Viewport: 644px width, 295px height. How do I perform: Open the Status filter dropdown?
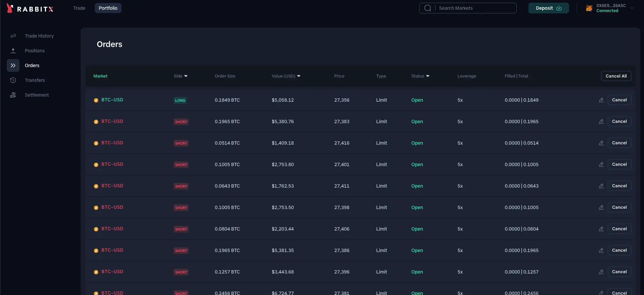point(420,76)
